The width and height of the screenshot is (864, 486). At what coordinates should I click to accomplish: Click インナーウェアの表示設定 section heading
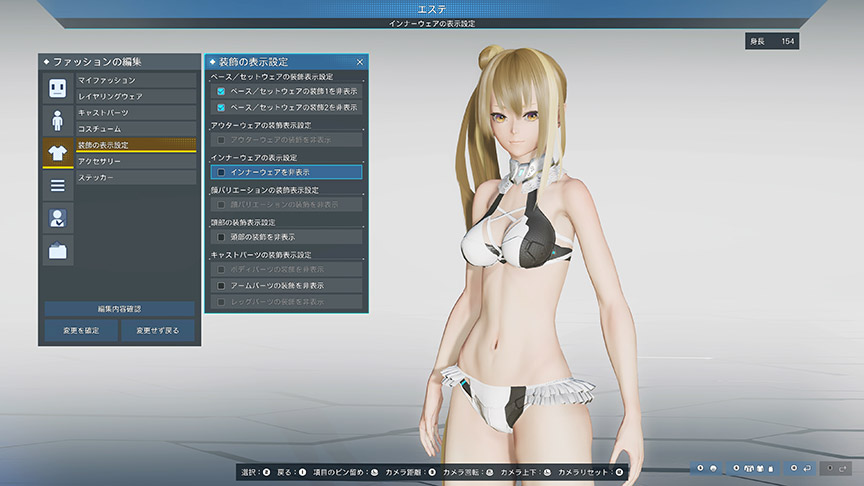coord(254,158)
